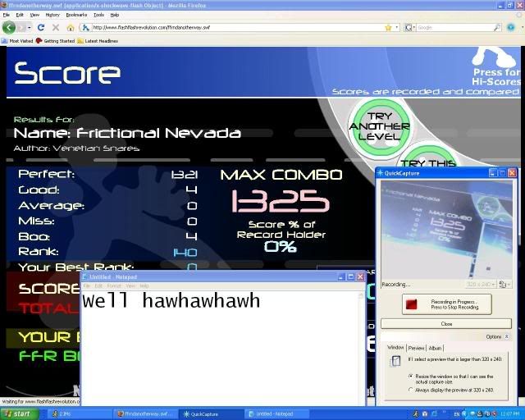This screenshot has height=420, width=525.
Task: Click search magnifier in Google box
Action: click(x=497, y=27)
